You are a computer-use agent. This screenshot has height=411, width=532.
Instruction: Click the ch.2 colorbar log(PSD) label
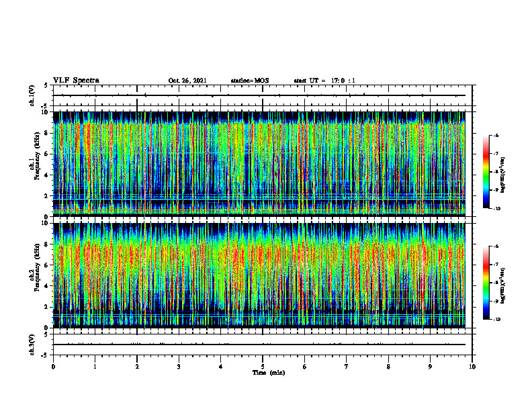(503, 285)
